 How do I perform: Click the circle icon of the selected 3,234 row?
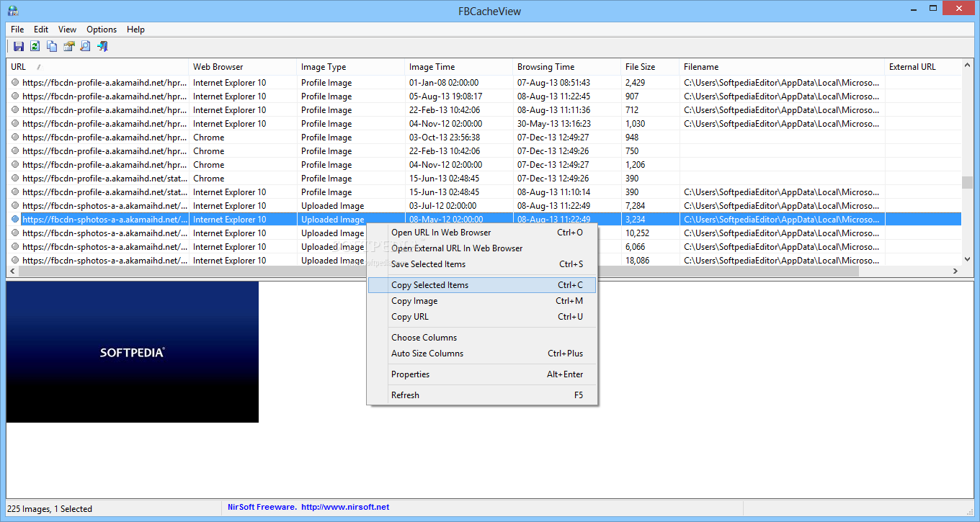point(15,220)
